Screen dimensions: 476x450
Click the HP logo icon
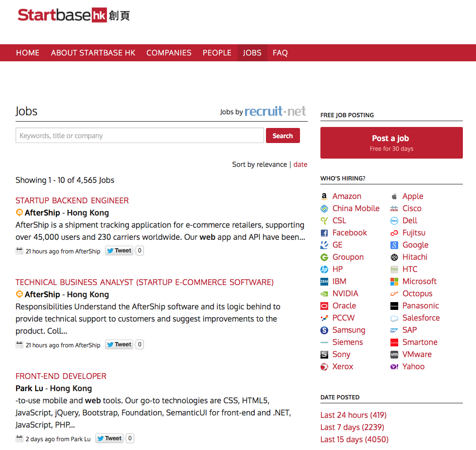(324, 270)
